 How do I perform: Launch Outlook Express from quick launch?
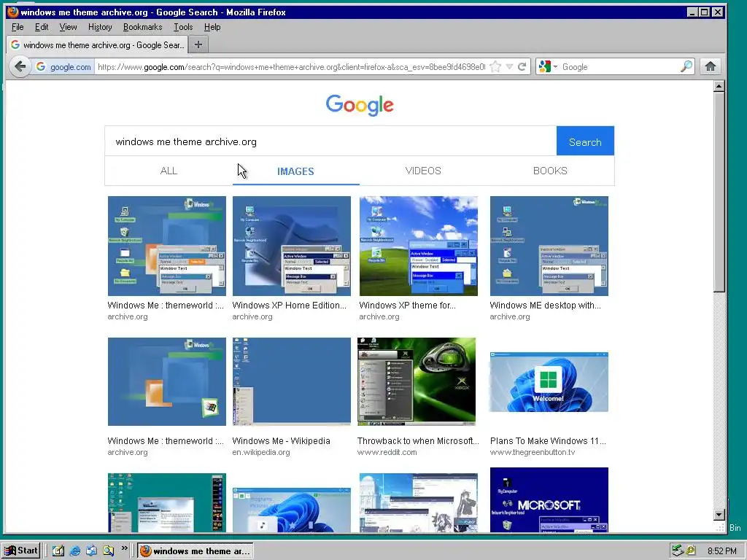[91, 551]
